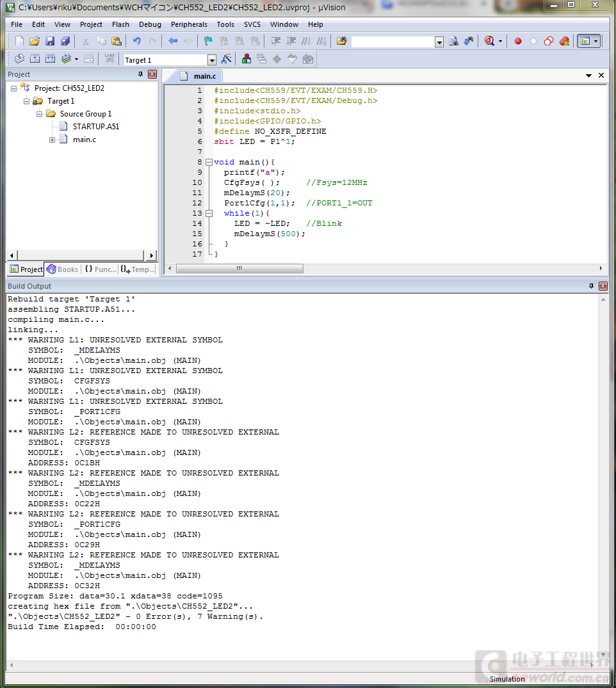Toggle the window layout button

pyautogui.click(x=585, y=41)
